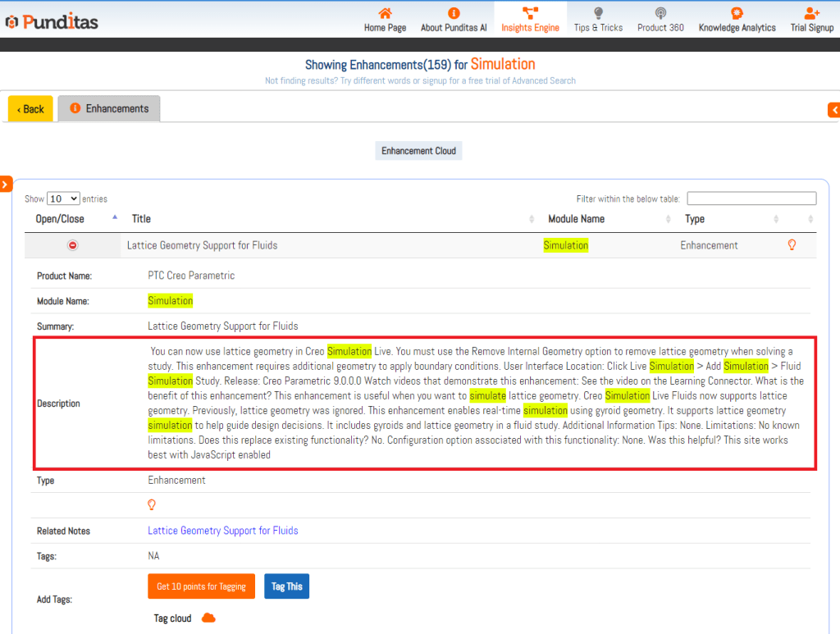Open Lattice Geometry Support for Fluids link
The height and width of the screenshot is (634, 840).
(x=222, y=531)
